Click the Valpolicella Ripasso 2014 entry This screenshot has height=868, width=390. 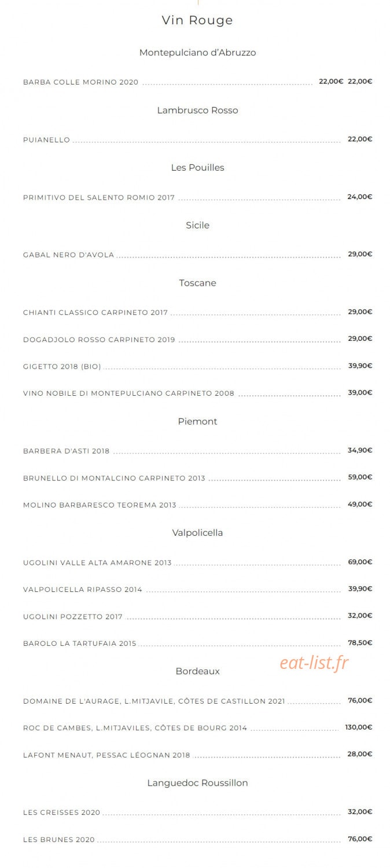tap(82, 590)
